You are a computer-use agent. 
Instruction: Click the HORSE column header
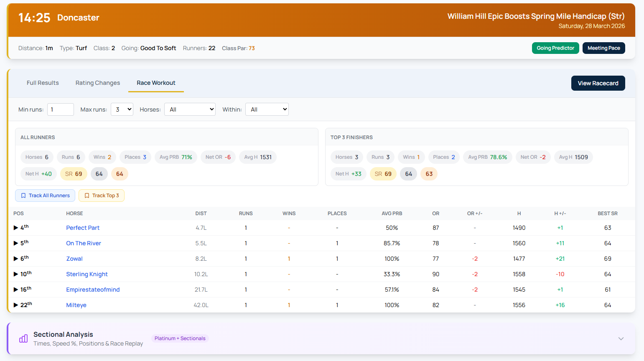(x=74, y=214)
